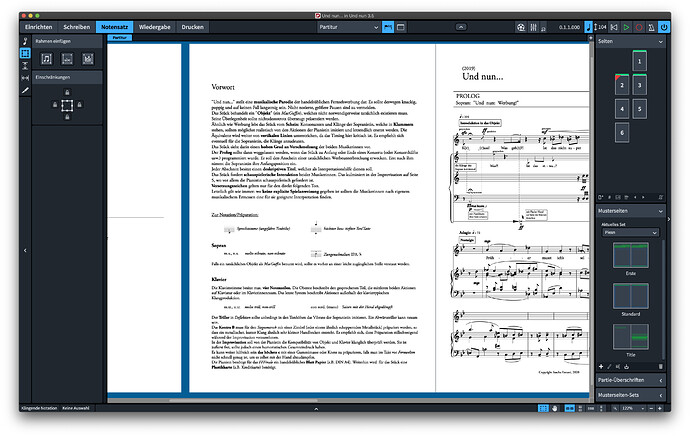Select page 4 thumbnail
Screen dimensions: 690x437
[622, 109]
